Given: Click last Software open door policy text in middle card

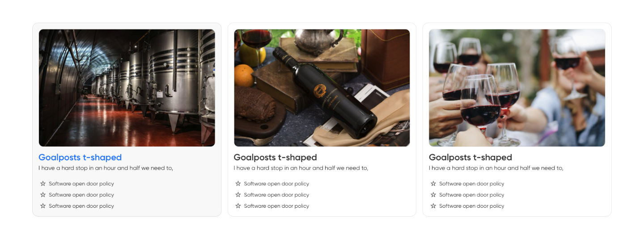Looking at the screenshot, I should [276, 206].
